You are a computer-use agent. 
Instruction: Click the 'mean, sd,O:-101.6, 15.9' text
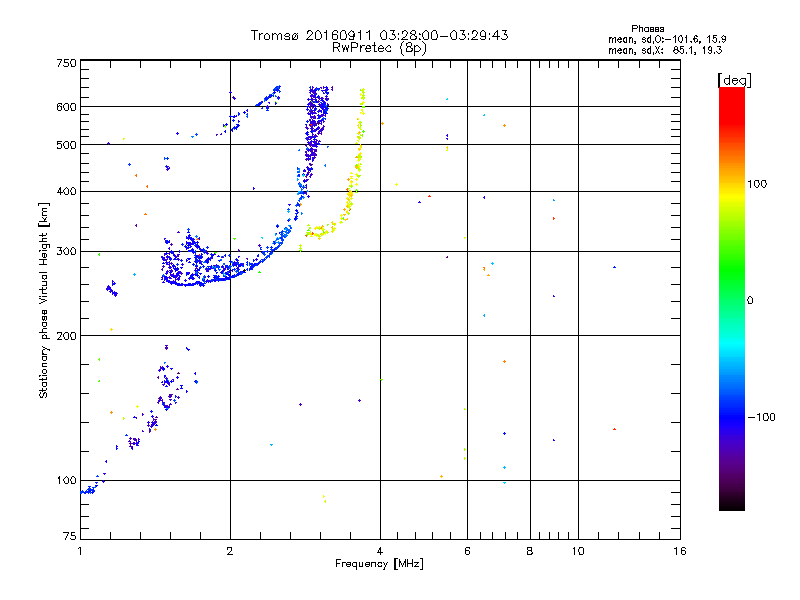tap(667, 39)
